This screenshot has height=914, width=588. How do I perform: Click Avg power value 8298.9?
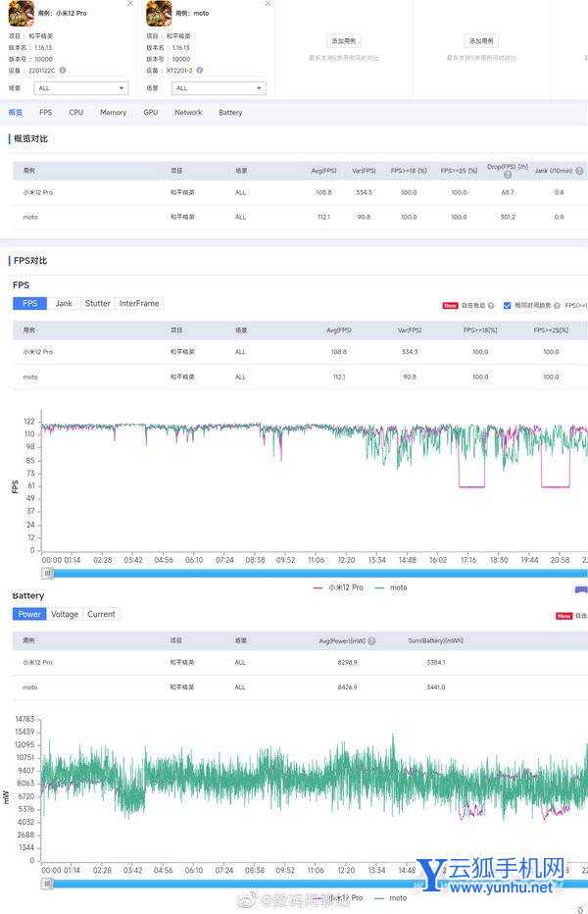pyautogui.click(x=347, y=663)
